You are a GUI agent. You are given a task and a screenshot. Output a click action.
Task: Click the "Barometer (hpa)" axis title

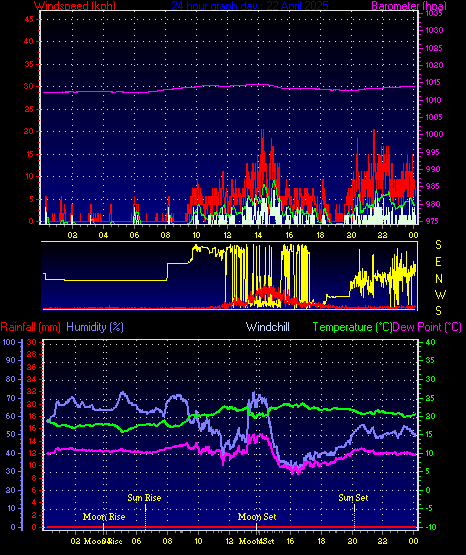[409, 5]
